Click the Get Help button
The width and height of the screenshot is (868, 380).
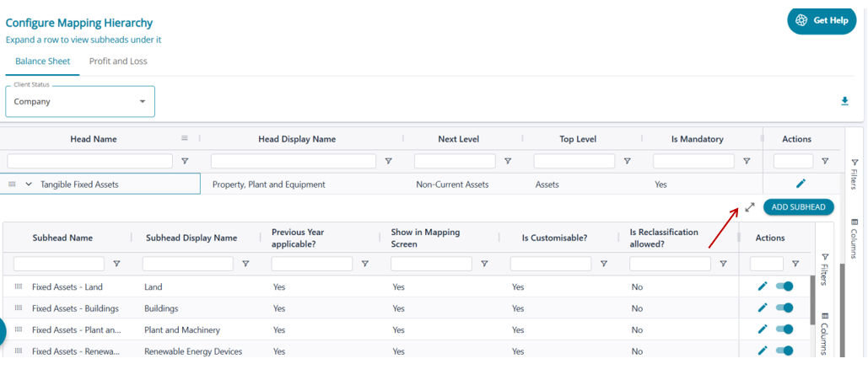(x=822, y=21)
